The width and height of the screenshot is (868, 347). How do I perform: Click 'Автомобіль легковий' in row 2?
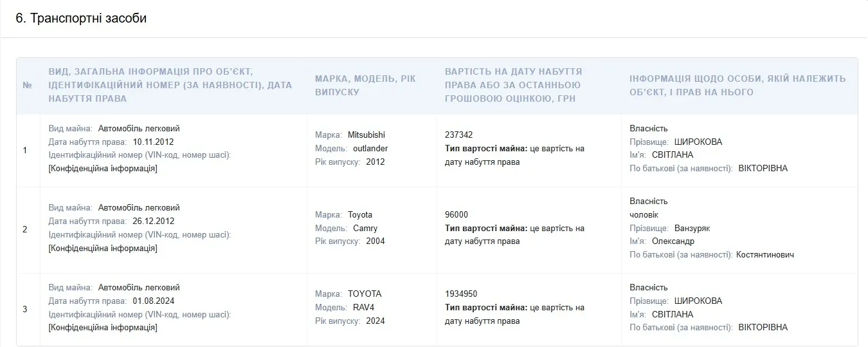tap(139, 208)
